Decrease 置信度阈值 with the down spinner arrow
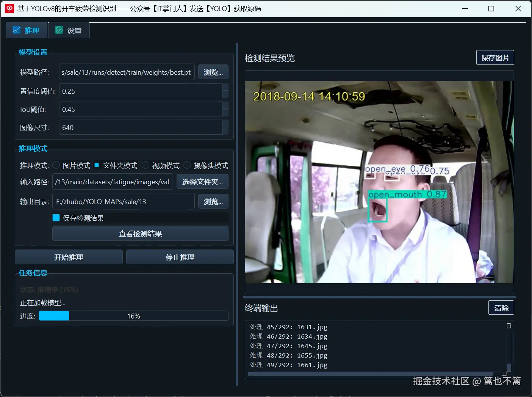This screenshot has width=532, height=397. coord(225,95)
